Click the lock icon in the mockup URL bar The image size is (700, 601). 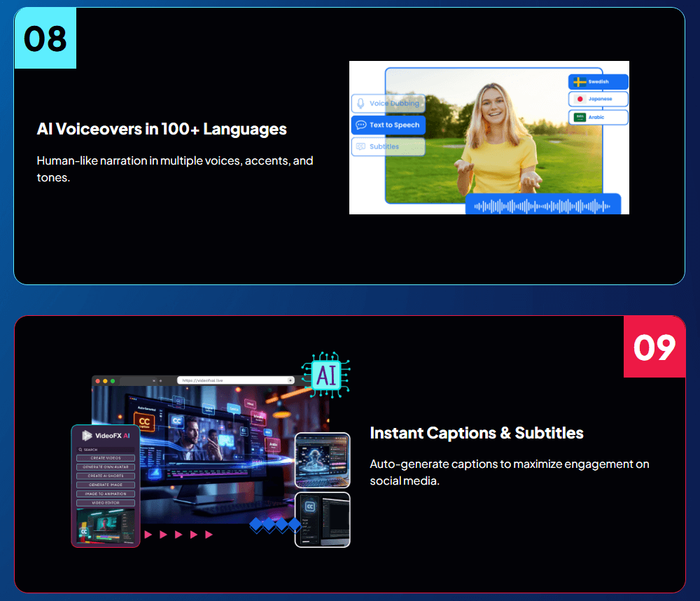tap(290, 380)
